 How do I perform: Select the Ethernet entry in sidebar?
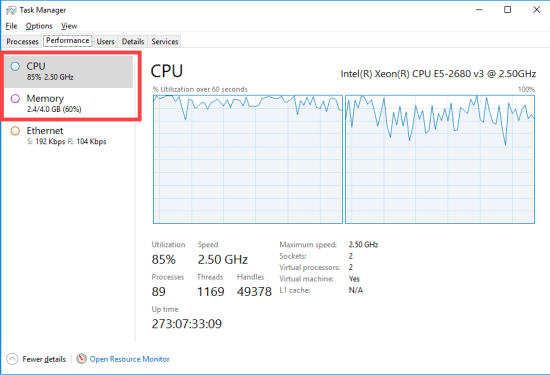tap(69, 136)
